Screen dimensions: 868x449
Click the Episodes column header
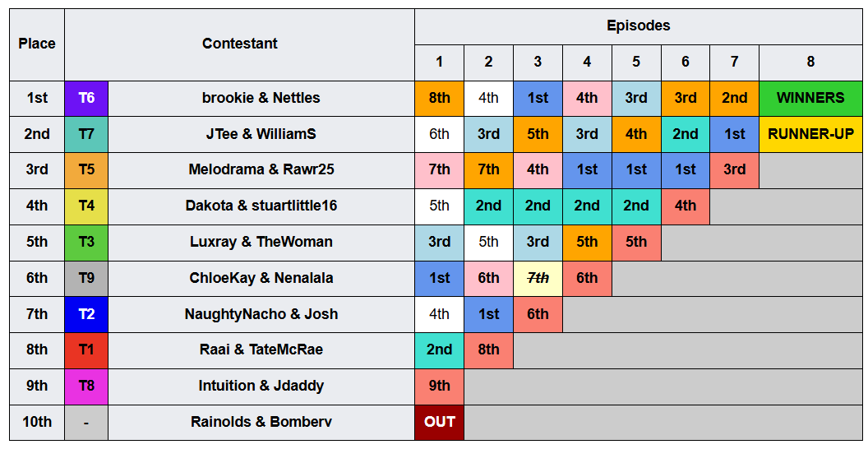tap(639, 26)
